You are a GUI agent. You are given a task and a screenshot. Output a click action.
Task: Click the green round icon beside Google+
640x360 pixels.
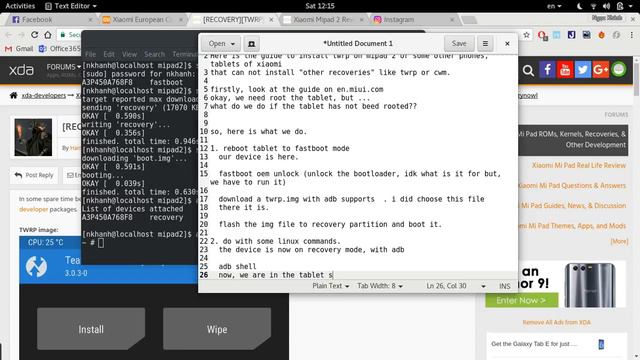coord(619,69)
